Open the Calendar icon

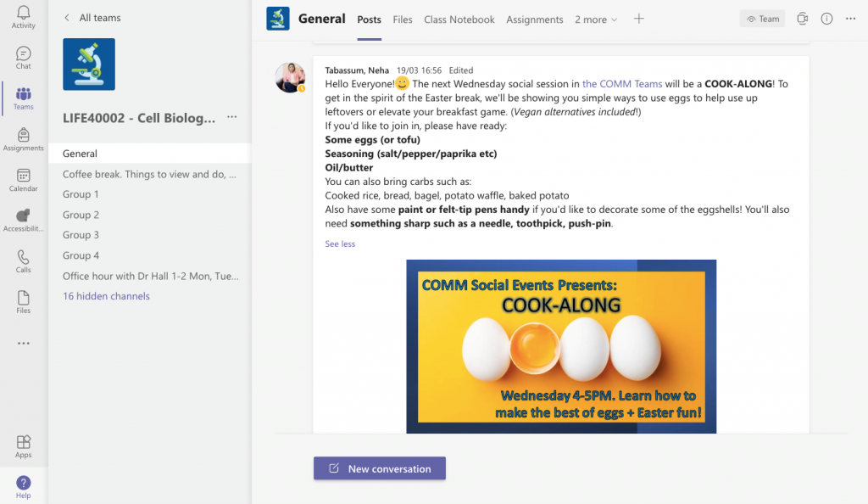coord(23,179)
